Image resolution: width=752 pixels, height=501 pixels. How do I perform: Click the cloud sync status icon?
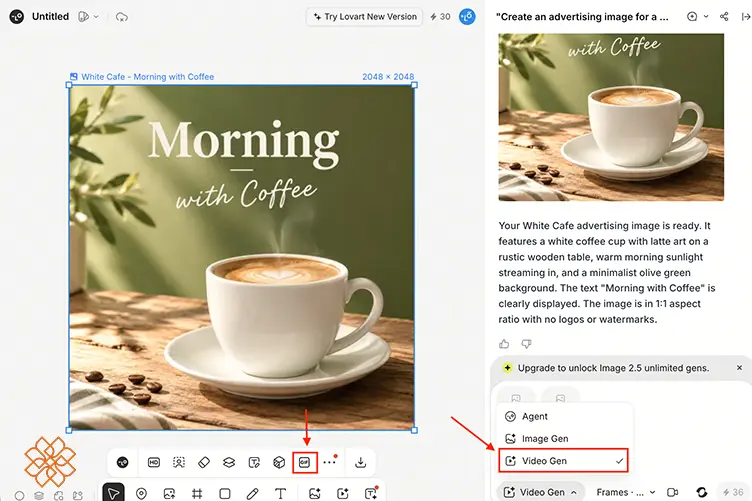click(122, 17)
